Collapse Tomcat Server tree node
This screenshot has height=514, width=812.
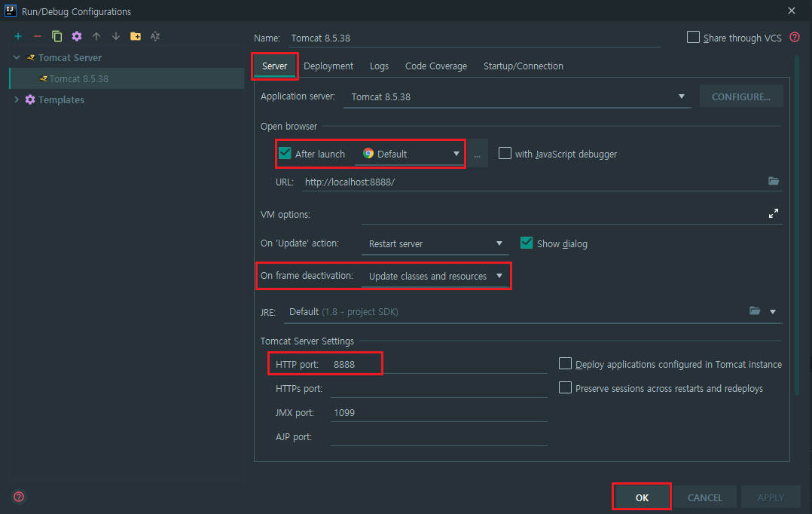point(17,57)
